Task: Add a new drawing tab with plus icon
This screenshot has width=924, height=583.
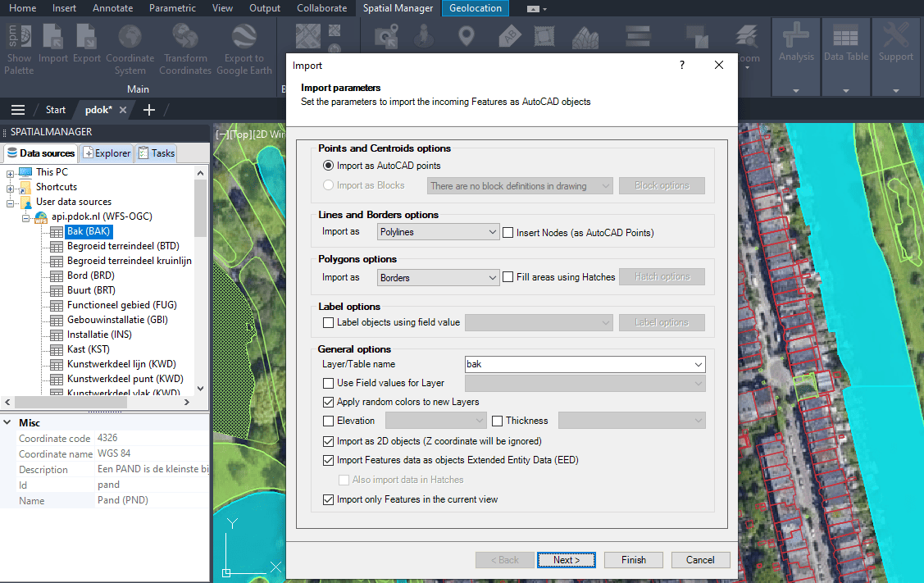Action: tap(149, 110)
